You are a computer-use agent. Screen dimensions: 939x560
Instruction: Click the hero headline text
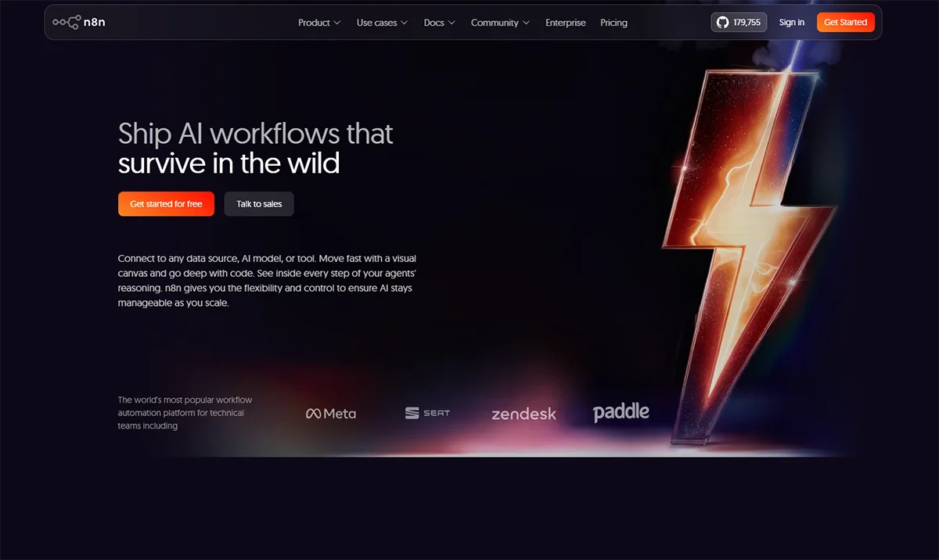click(x=255, y=149)
